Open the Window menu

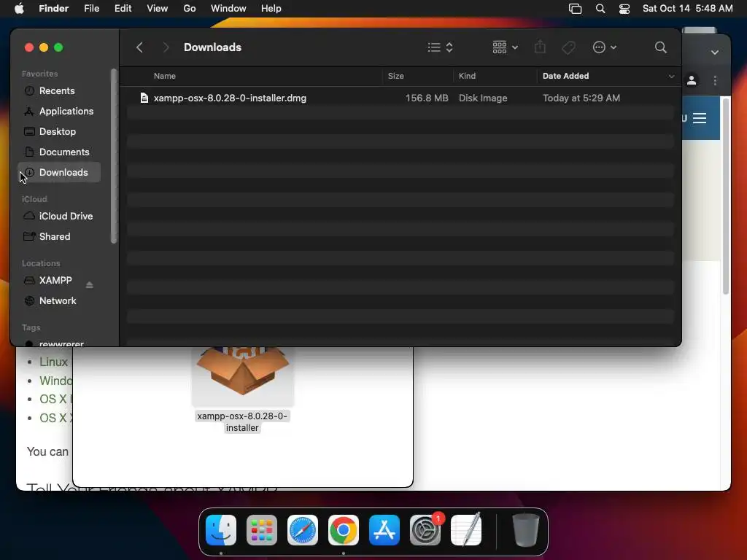click(x=228, y=9)
